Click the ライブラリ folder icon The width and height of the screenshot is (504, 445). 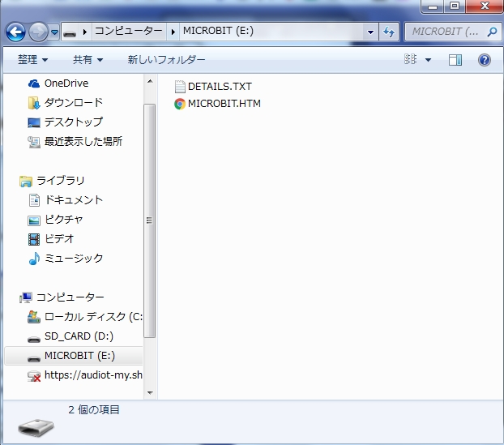[x=26, y=182]
